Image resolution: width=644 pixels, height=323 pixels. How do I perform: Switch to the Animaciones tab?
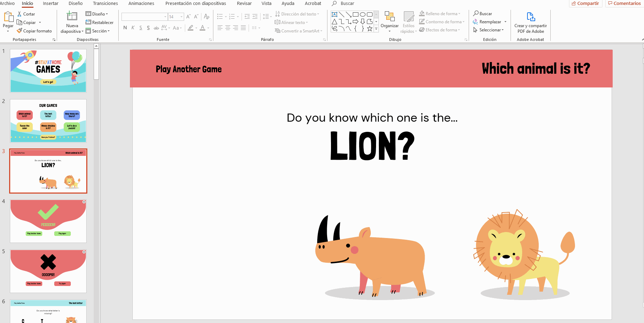tap(141, 4)
